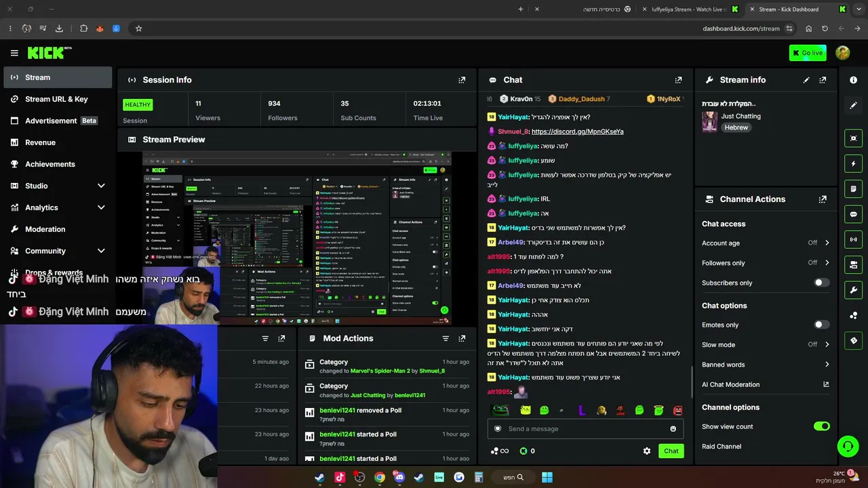The image size is (868, 488).
Task: Click the channel points dots icon in right sidebar
Action: [x=853, y=315]
